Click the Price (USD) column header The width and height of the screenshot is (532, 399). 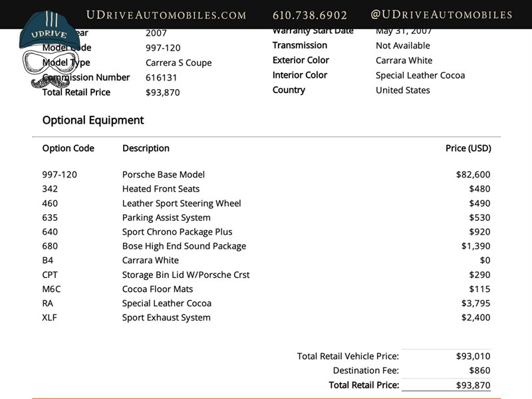[467, 148]
